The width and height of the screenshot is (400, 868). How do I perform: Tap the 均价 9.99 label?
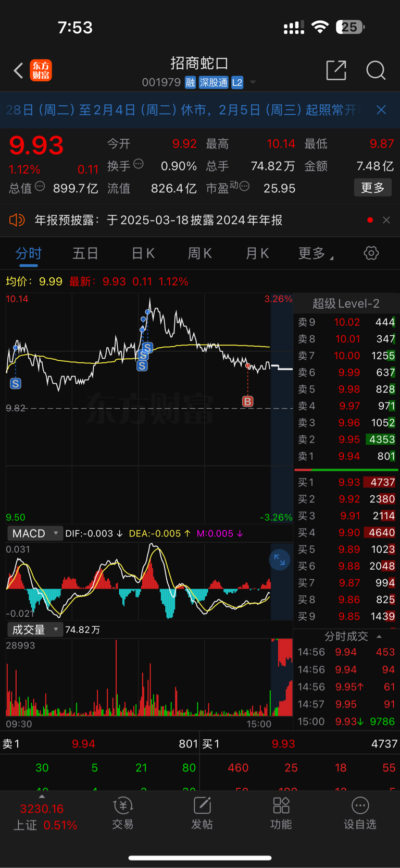34,282
